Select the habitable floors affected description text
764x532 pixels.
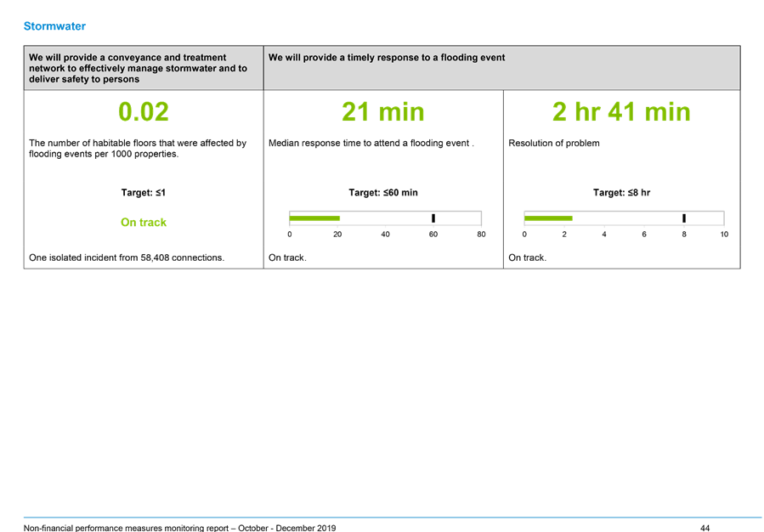(x=138, y=149)
